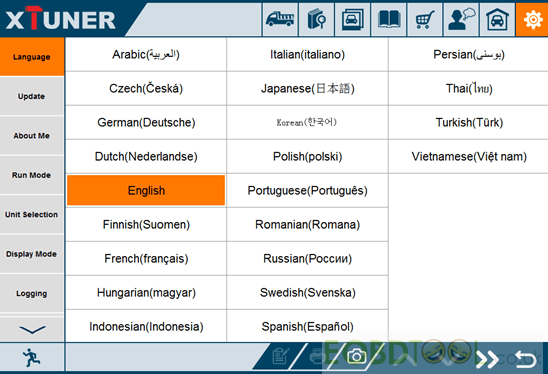Screen dimensions: 548x374
Task: Select the Japanese language option
Action: pos(308,88)
